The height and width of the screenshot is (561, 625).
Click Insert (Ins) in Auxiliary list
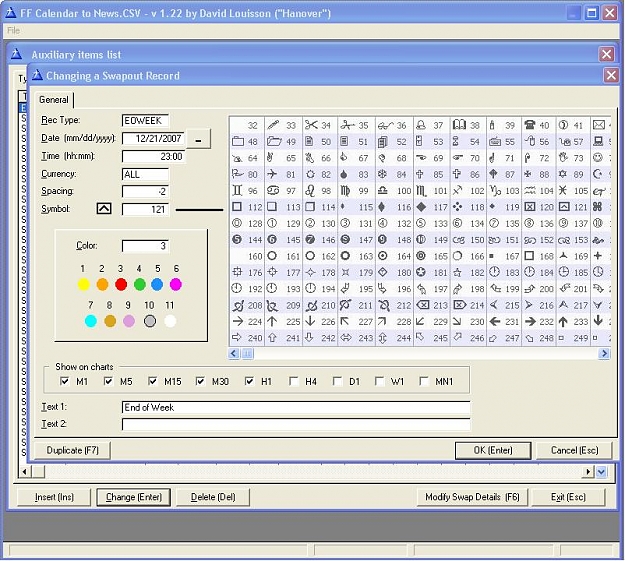(x=54, y=497)
